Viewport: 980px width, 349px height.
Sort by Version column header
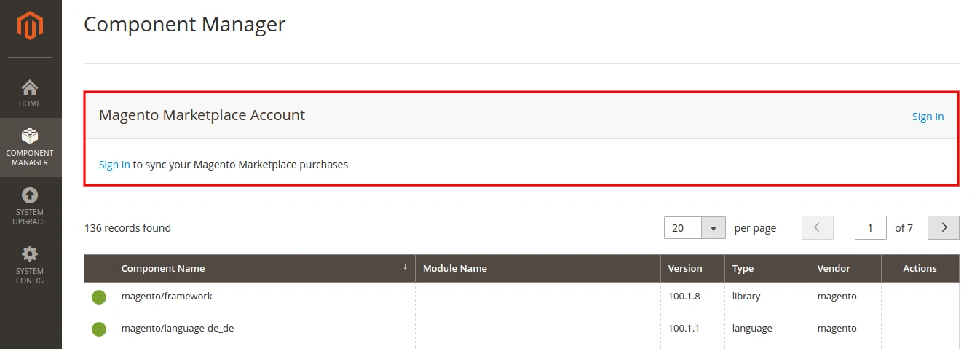[685, 269]
